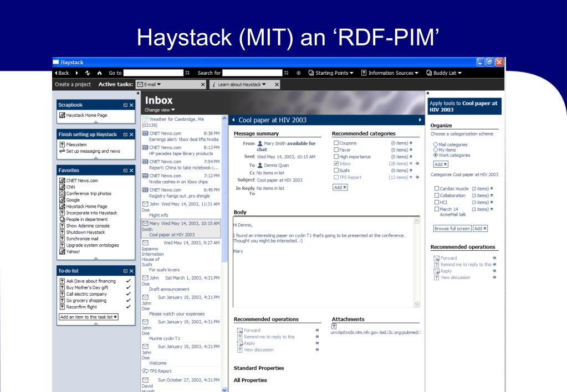This screenshot has height=392, width=567.
Task: Check the Favor category
Action: [336, 150]
